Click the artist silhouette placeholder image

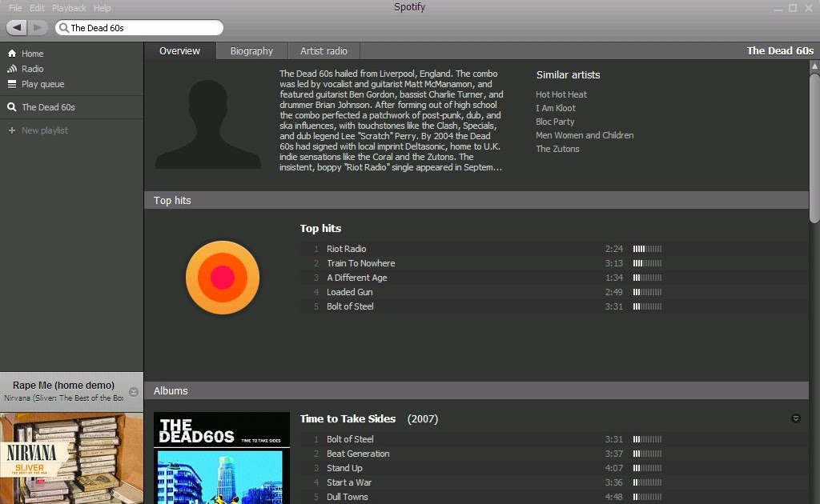(208, 124)
